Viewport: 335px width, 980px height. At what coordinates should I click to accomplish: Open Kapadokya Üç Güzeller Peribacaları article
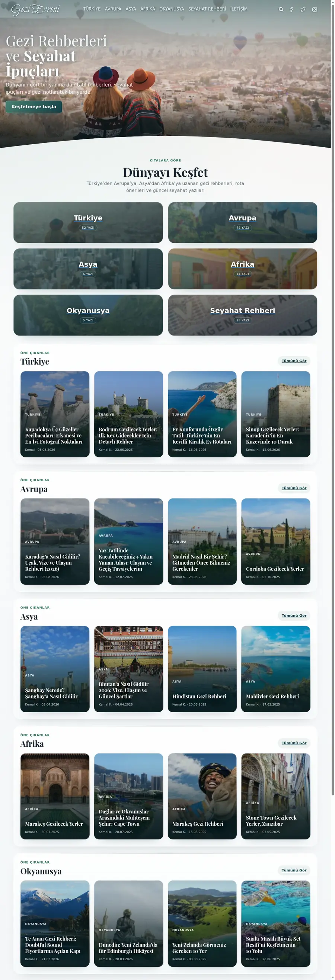pos(55,414)
